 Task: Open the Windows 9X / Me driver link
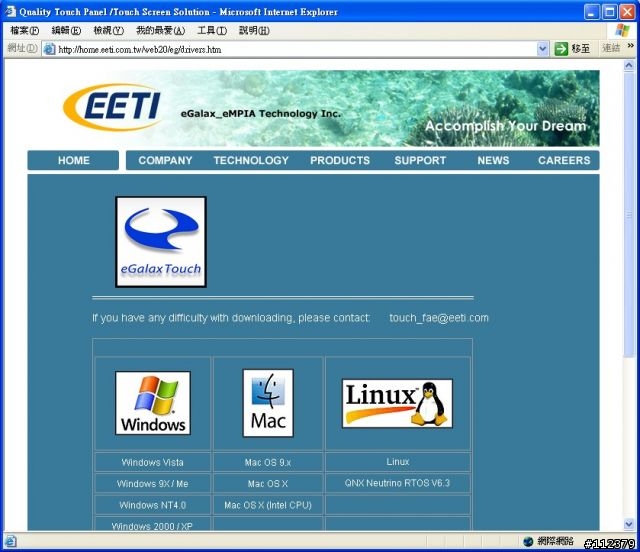click(153, 483)
